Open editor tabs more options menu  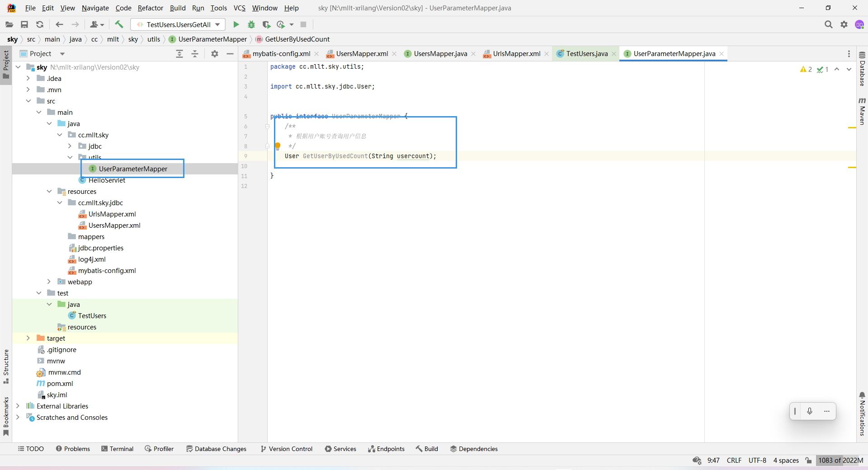[849, 54]
